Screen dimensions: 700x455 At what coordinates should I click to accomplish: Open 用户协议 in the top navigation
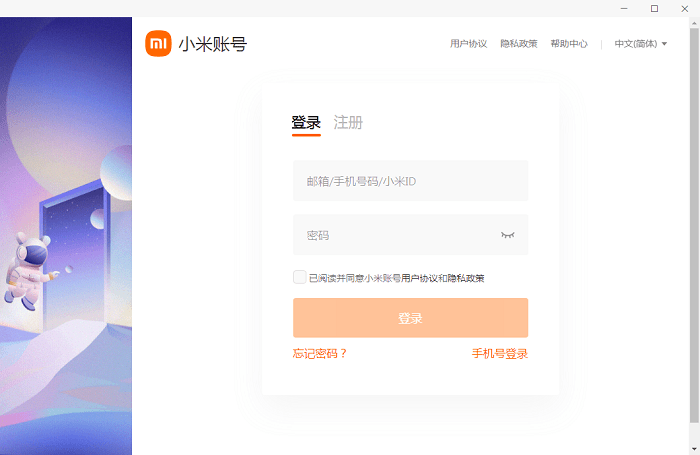point(468,44)
